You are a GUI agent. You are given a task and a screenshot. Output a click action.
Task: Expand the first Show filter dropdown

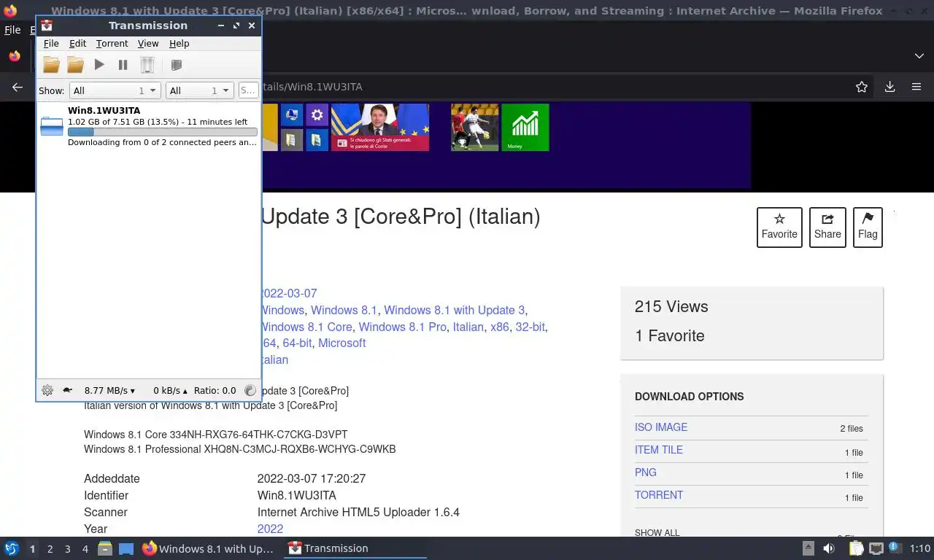[x=115, y=90]
